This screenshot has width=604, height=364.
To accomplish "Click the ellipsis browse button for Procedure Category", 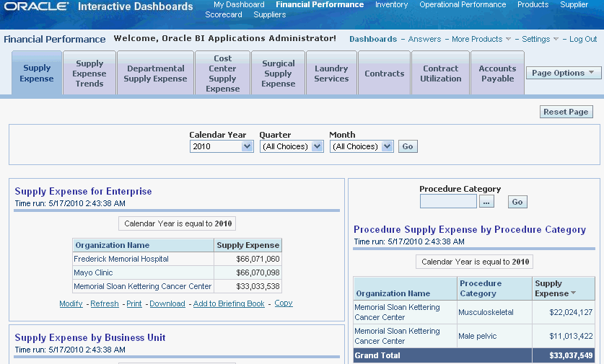I will click(486, 201).
